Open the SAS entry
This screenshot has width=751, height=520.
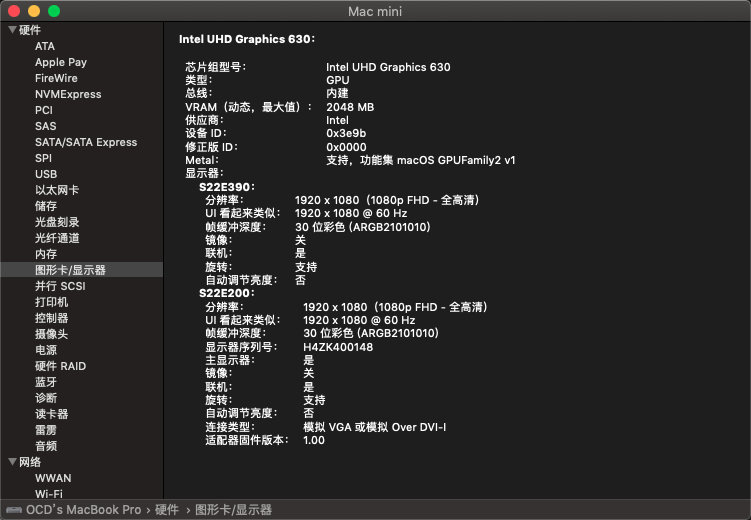pyautogui.click(x=46, y=126)
